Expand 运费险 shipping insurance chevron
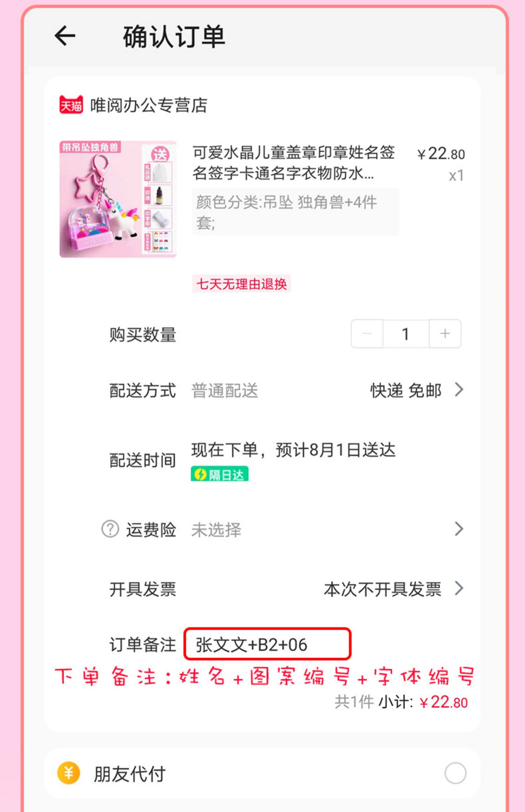 tap(459, 529)
